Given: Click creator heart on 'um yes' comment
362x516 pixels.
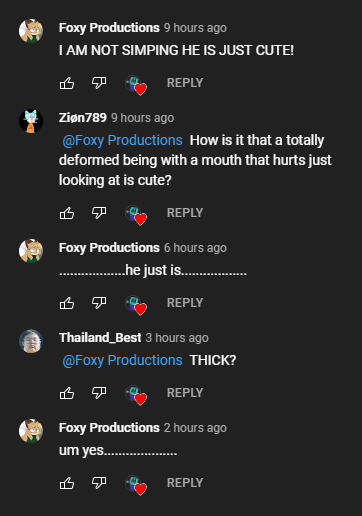Looking at the screenshot, I should [x=136, y=485].
